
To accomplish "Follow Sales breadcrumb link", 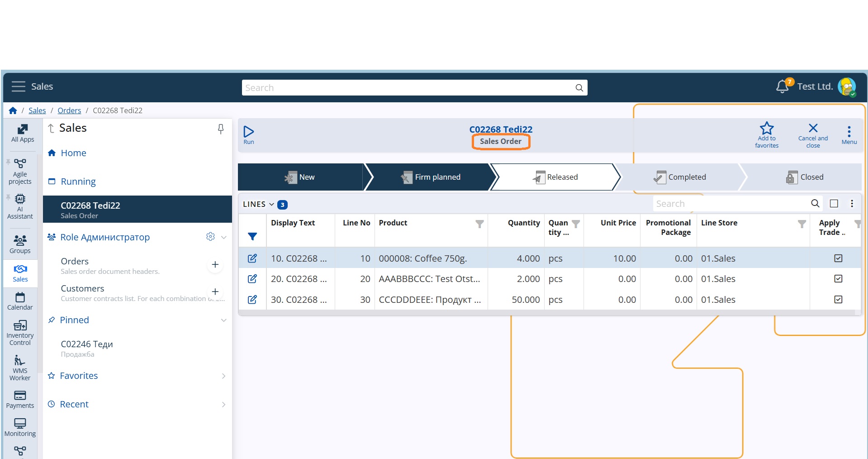I will coord(37,110).
